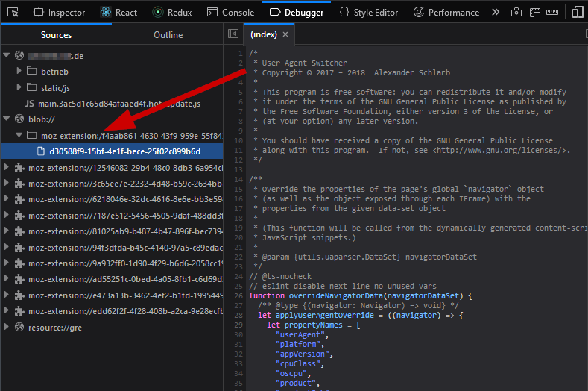The width and height of the screenshot is (588, 391).
Task: Click the globe icon beside blob://
Action: click(x=19, y=119)
